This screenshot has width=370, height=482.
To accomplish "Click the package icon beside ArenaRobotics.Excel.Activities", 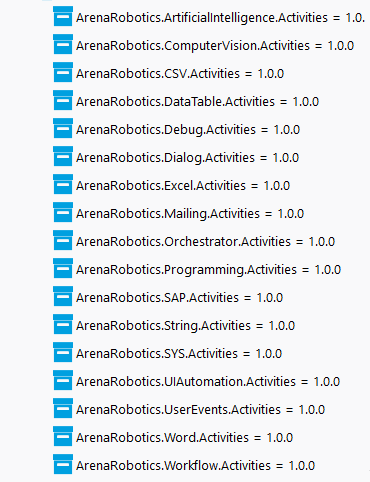I will pos(63,184).
